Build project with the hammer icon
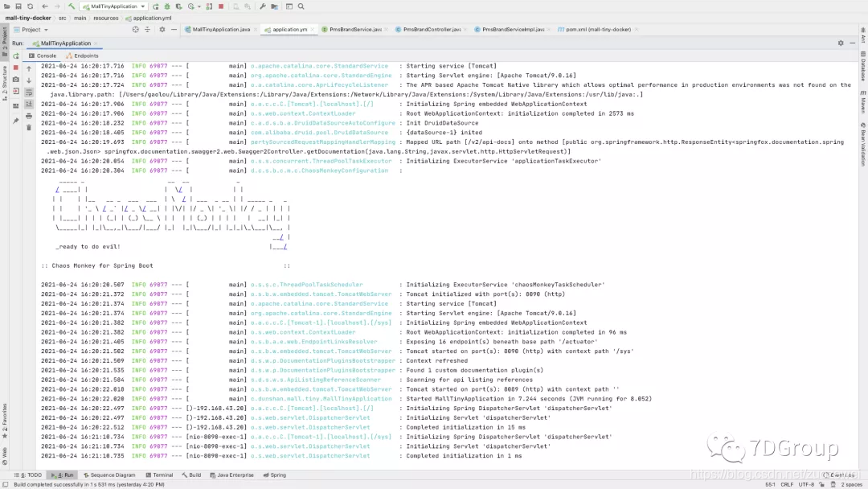The height and width of the screenshot is (489, 868). click(72, 6)
